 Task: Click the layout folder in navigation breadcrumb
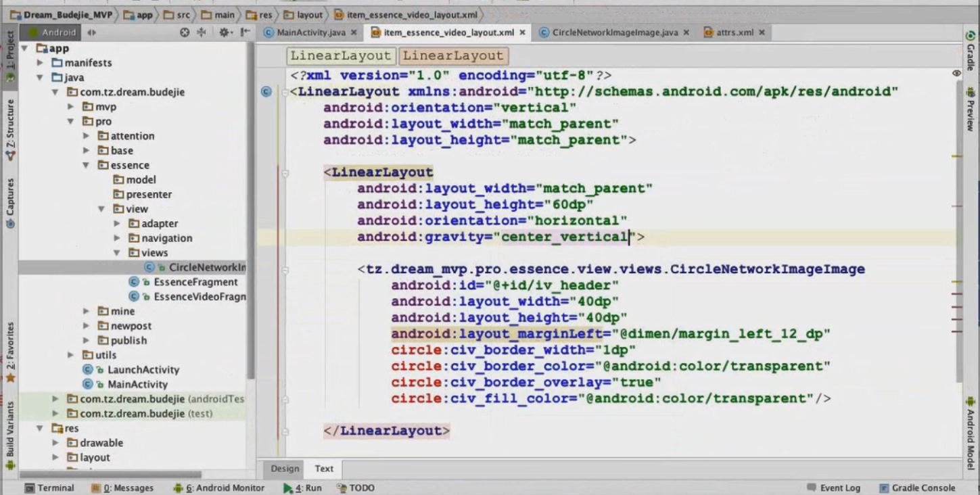(304, 14)
